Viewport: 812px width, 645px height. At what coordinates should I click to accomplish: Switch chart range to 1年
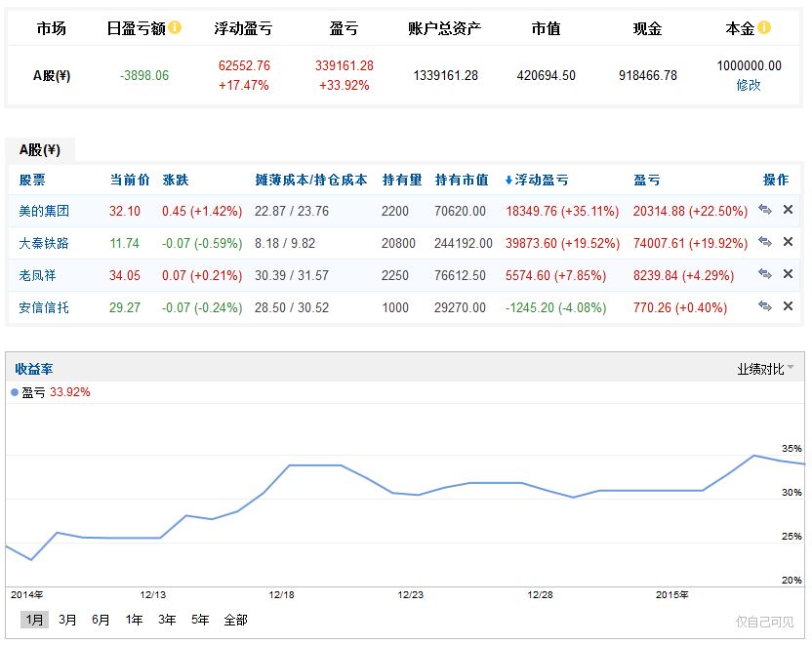[134, 620]
